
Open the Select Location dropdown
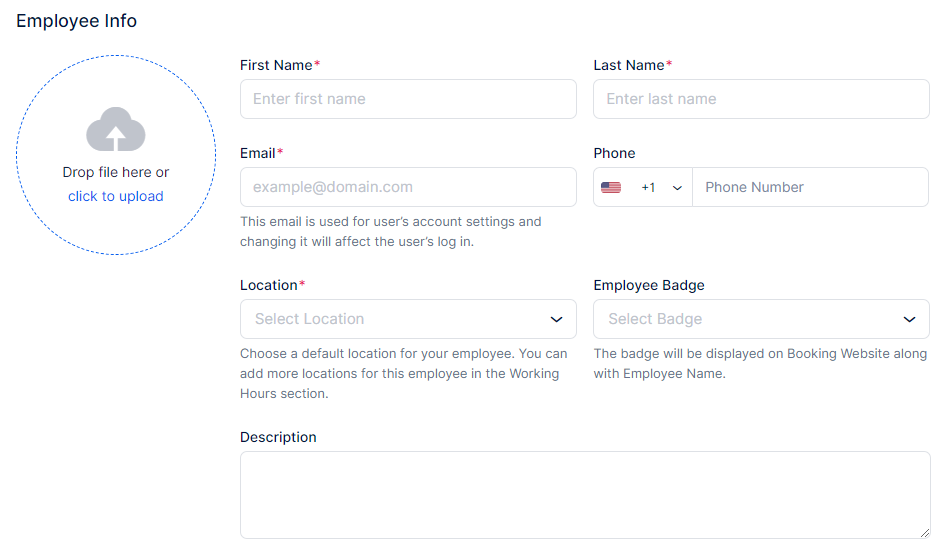pos(395,319)
